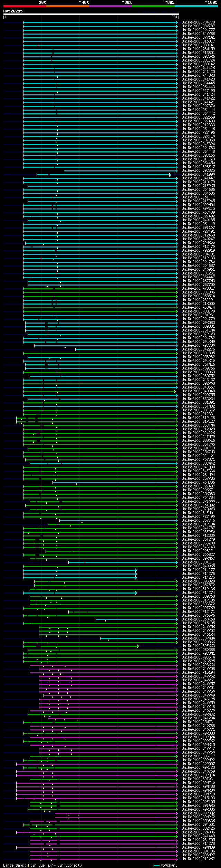Select the UniRef100_Q9C8S5 alignment bar
The image size is (221, 868).
click(x=120, y=171)
